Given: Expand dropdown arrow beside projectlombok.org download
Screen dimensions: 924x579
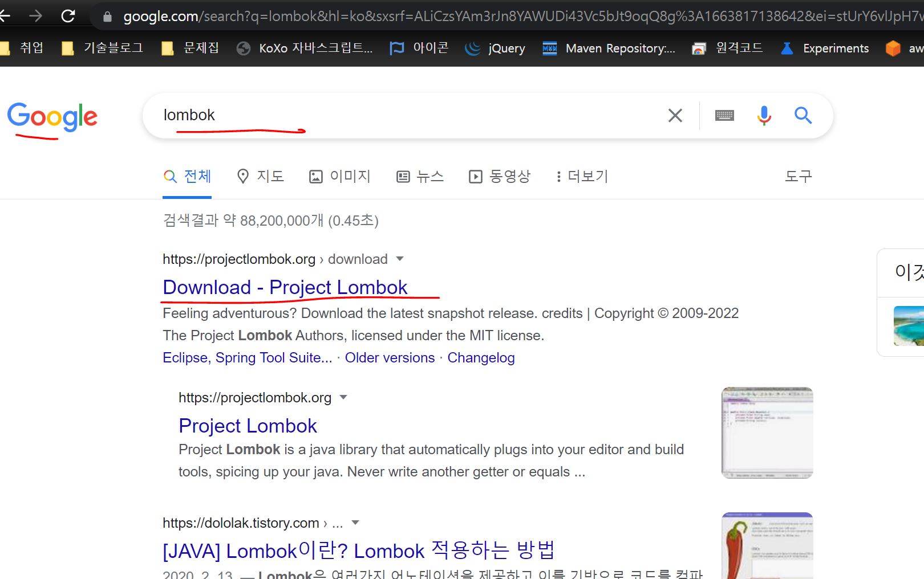Looking at the screenshot, I should point(400,259).
